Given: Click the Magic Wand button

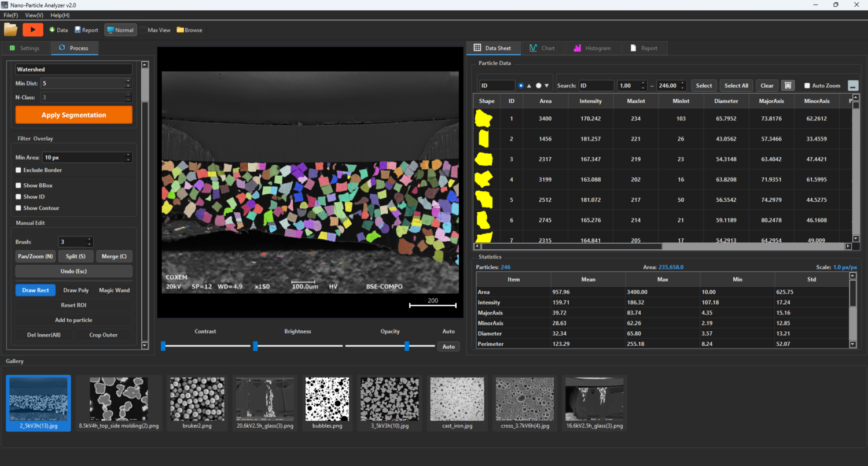Looking at the screenshot, I should coord(114,290).
